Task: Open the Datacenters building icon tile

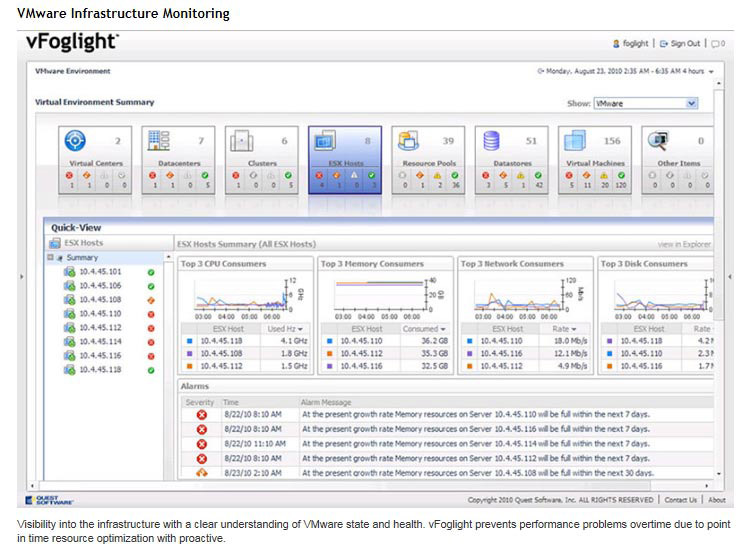Action: (x=159, y=140)
